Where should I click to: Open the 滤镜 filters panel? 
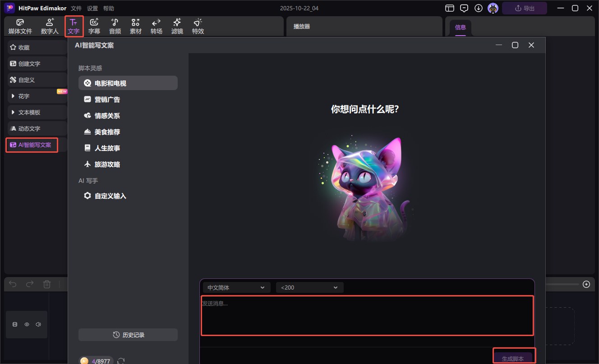click(x=177, y=27)
